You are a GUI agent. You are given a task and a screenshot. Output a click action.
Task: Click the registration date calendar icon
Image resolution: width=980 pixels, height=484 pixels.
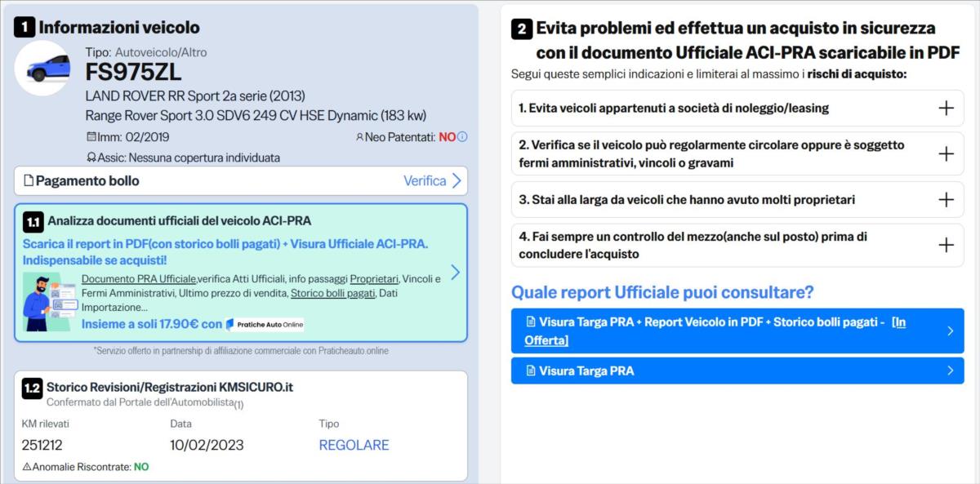tap(91, 137)
